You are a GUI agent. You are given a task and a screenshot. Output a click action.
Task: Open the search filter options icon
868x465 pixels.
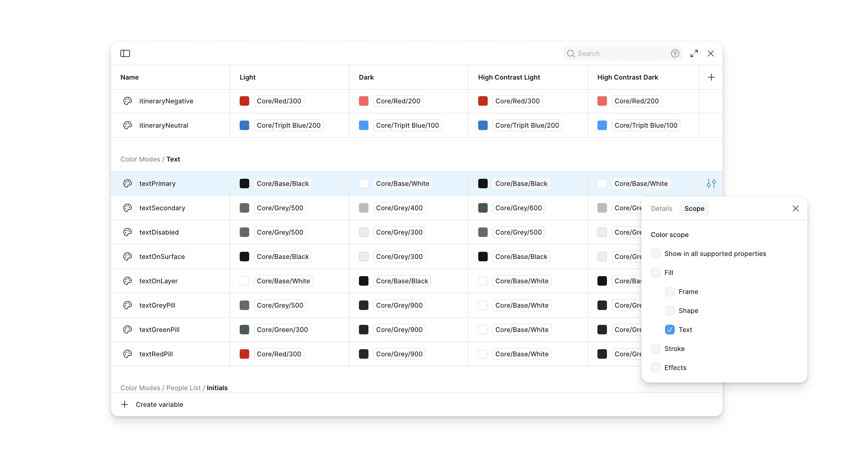coord(675,53)
